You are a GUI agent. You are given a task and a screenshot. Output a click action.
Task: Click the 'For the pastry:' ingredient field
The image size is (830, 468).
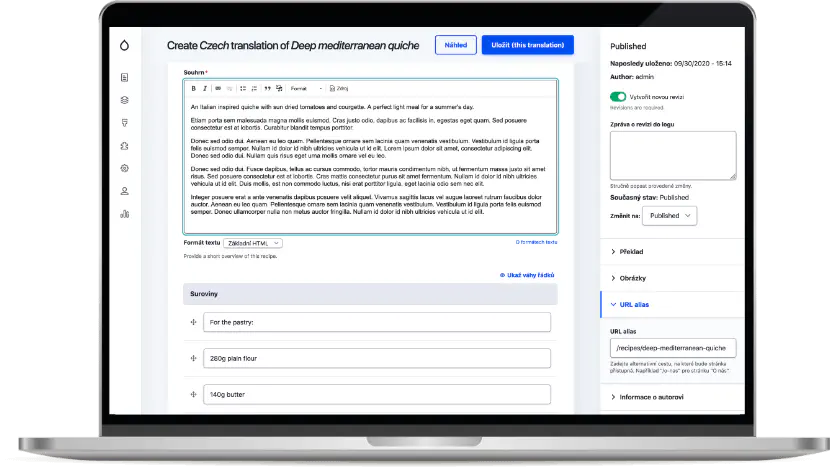(377, 322)
